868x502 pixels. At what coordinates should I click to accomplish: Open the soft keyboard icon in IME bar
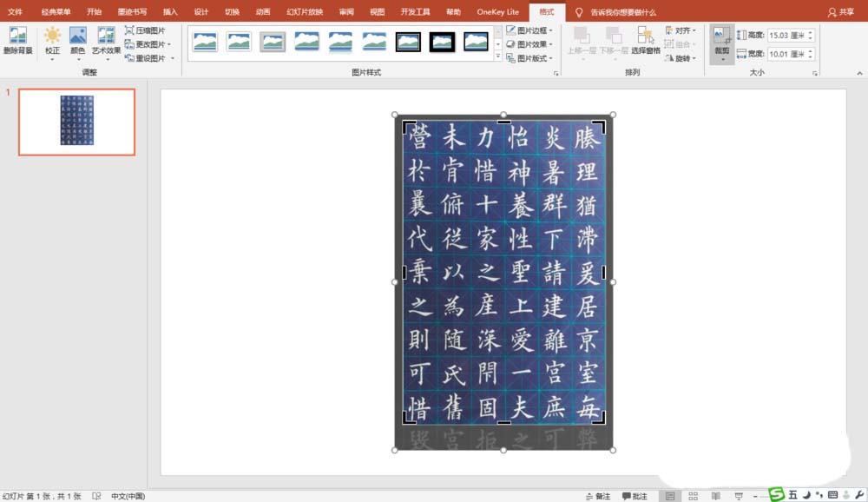pos(832,495)
